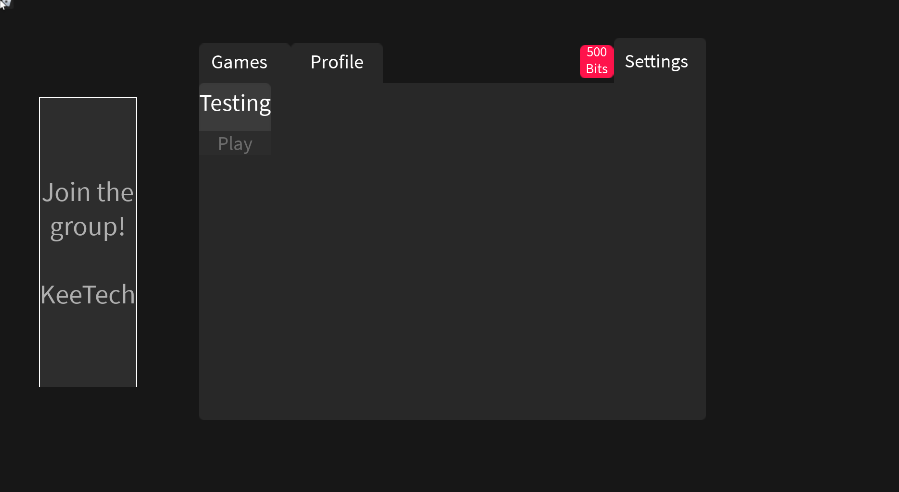
Task: Open the Games tab
Action: pos(240,63)
